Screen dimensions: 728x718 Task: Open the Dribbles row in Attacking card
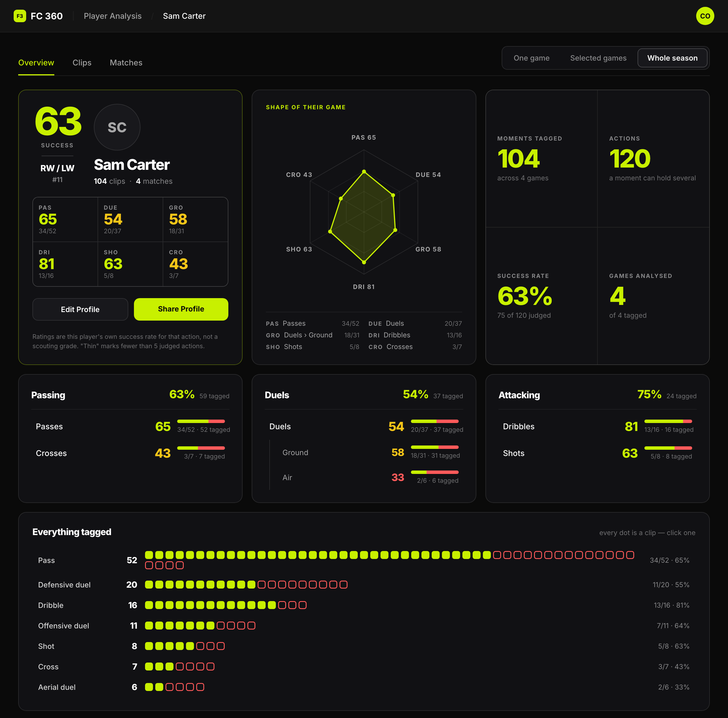point(598,426)
